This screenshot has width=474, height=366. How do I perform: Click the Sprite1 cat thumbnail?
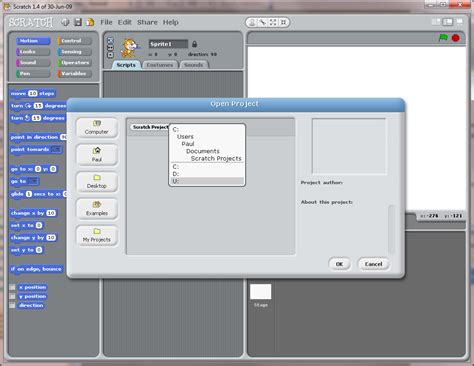(130, 48)
